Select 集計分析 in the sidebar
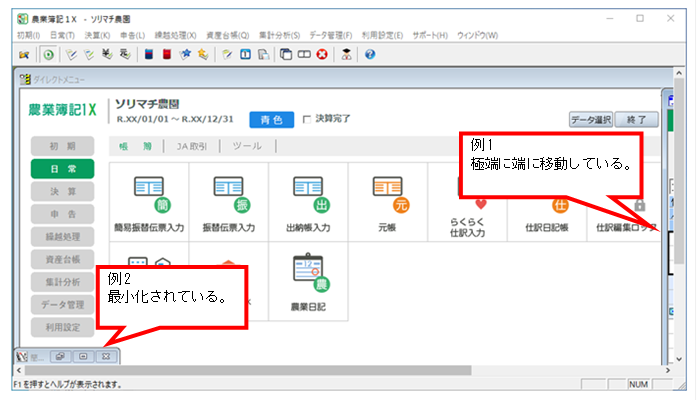Screen dimensions: 698x402 click(x=62, y=282)
